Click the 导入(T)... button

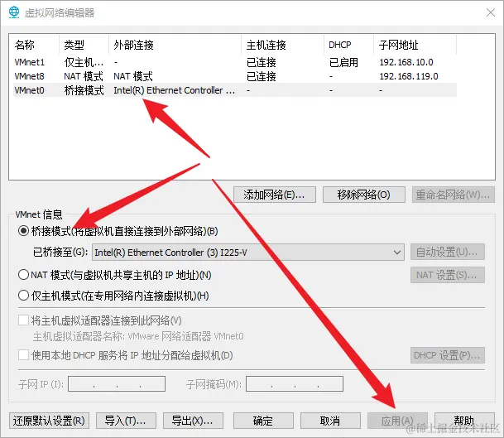[126, 421]
